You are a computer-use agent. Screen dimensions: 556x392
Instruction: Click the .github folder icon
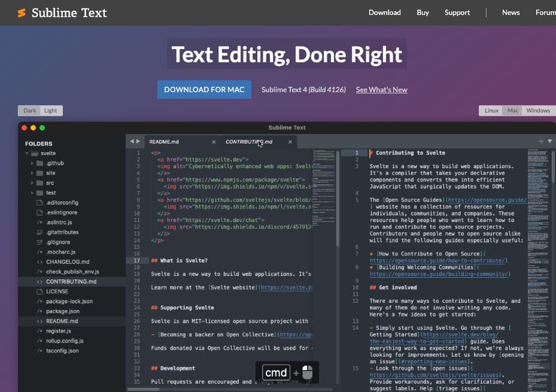pos(40,163)
